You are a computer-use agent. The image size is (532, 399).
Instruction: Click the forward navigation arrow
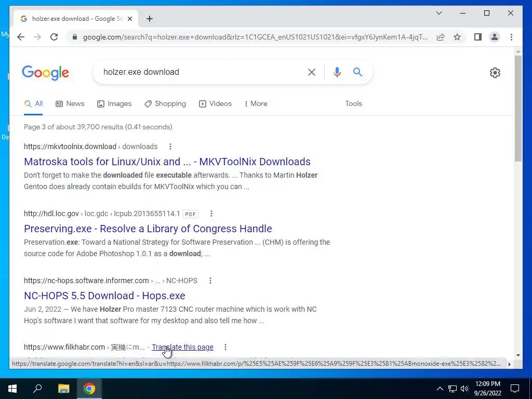click(x=37, y=37)
